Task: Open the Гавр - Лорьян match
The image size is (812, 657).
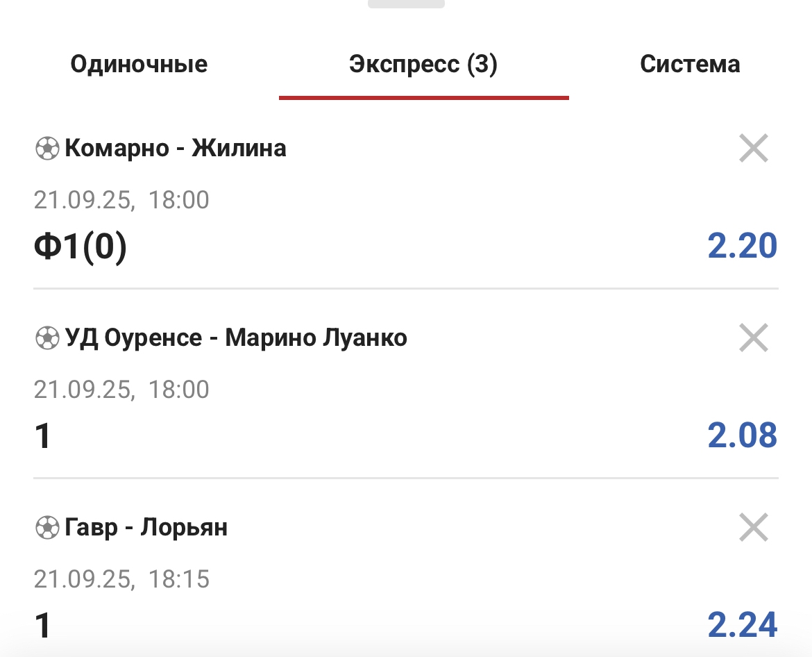Action: pos(146,528)
